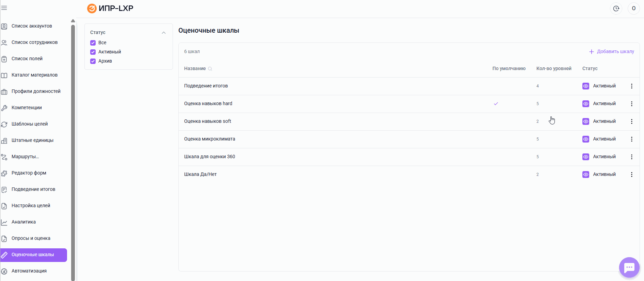
Task: Click the 6 шкал count label
Action: click(192, 52)
